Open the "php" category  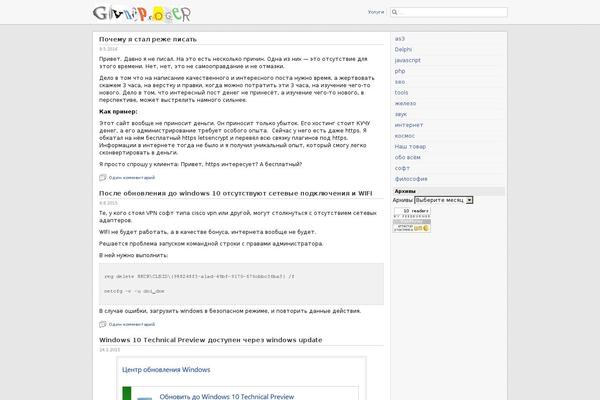(400, 71)
